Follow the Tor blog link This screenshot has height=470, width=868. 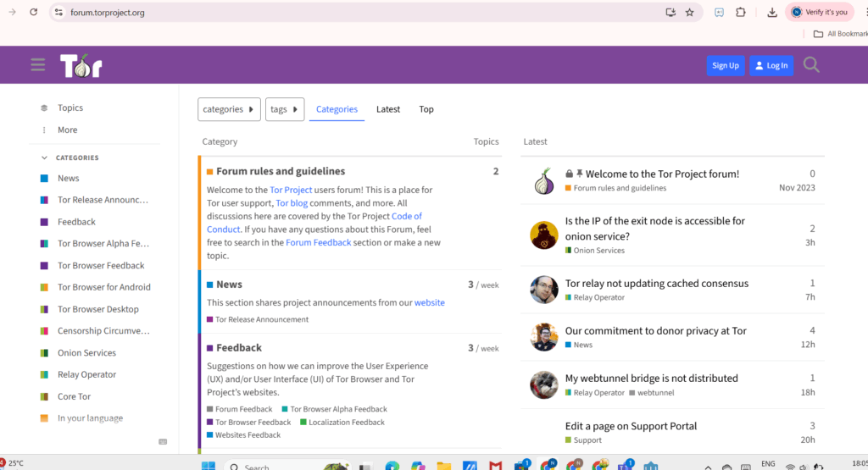(292, 203)
